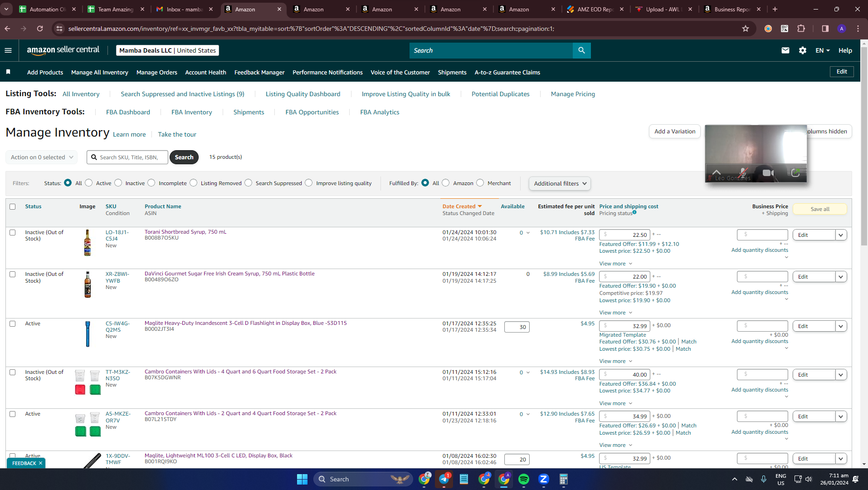
Task: Open the messages envelope icon
Action: tap(785, 50)
